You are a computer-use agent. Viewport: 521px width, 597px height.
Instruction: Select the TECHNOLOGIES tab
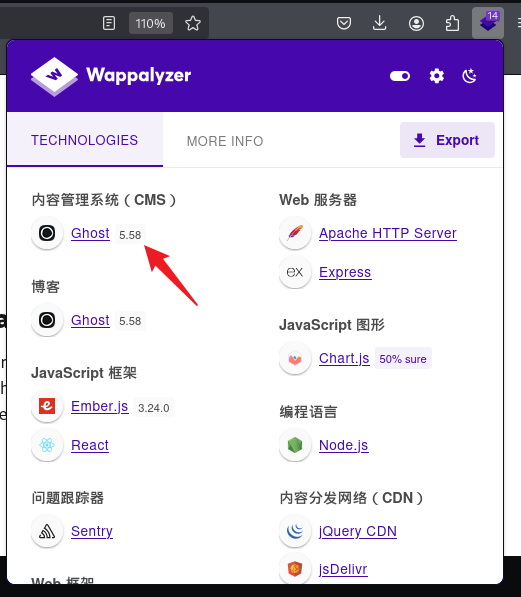click(x=85, y=140)
